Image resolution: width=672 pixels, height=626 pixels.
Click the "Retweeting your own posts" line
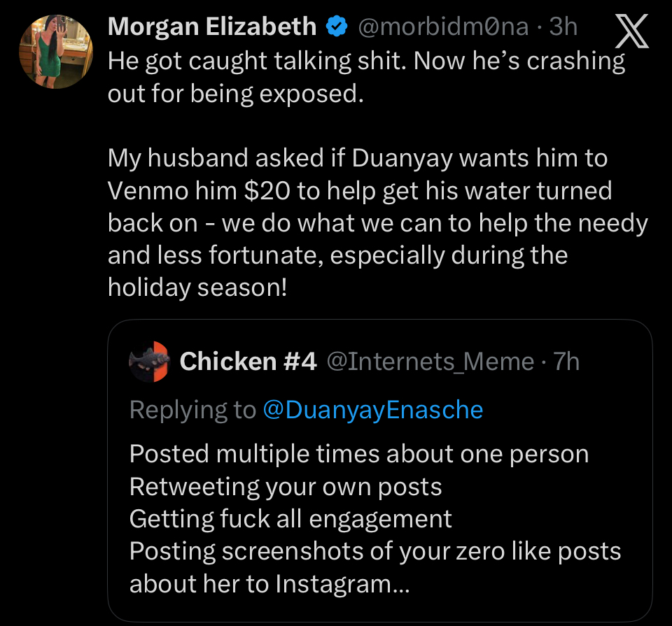click(x=286, y=486)
